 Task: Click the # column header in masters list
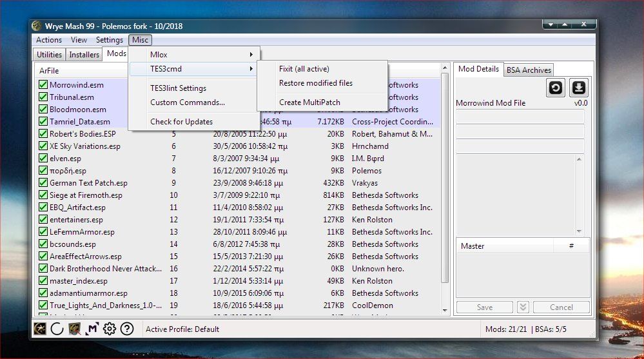tap(571, 246)
